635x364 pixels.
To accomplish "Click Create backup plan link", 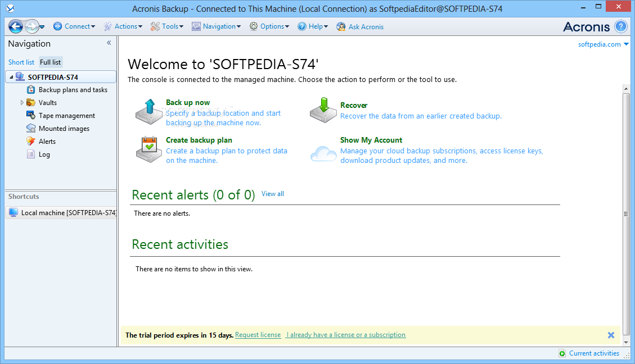I will [x=199, y=140].
